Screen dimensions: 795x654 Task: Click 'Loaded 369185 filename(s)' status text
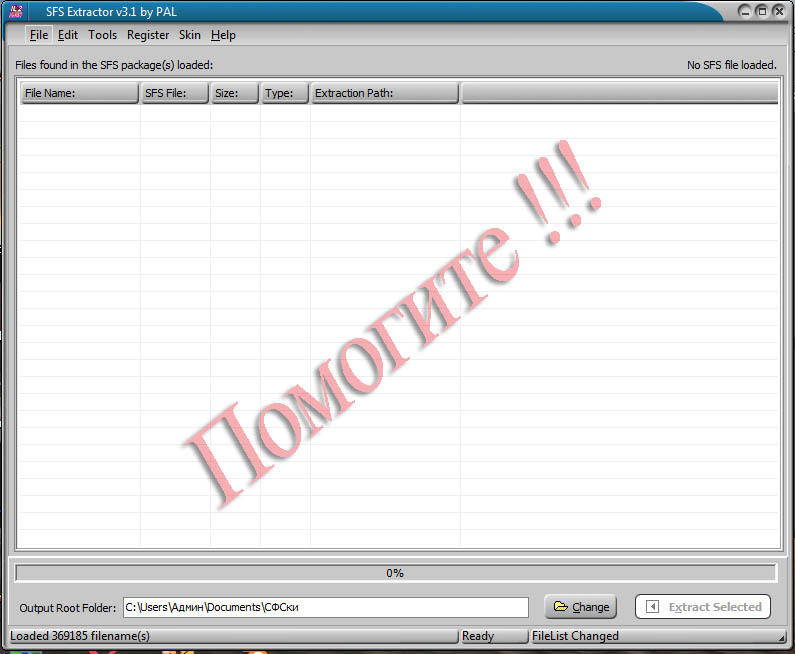(80, 636)
